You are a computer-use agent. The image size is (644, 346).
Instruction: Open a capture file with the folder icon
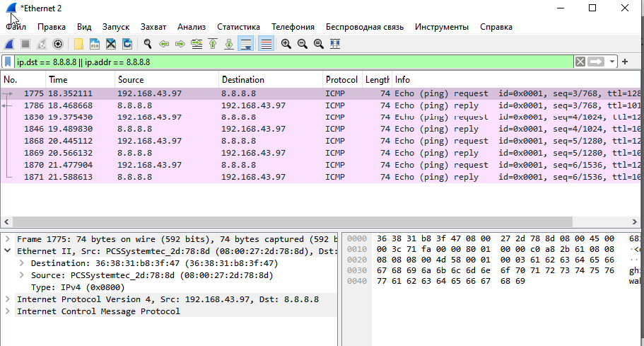pos(78,44)
